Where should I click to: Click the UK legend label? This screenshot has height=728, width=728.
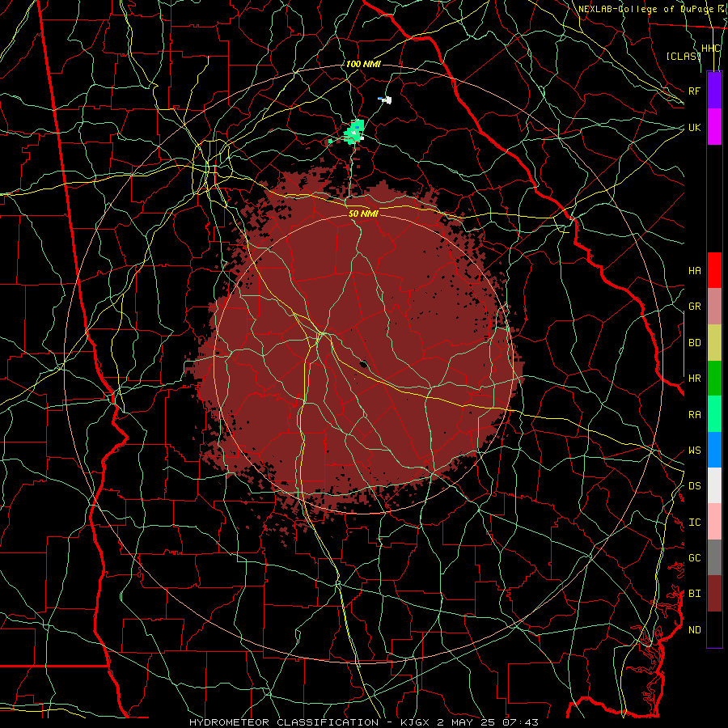(695, 127)
